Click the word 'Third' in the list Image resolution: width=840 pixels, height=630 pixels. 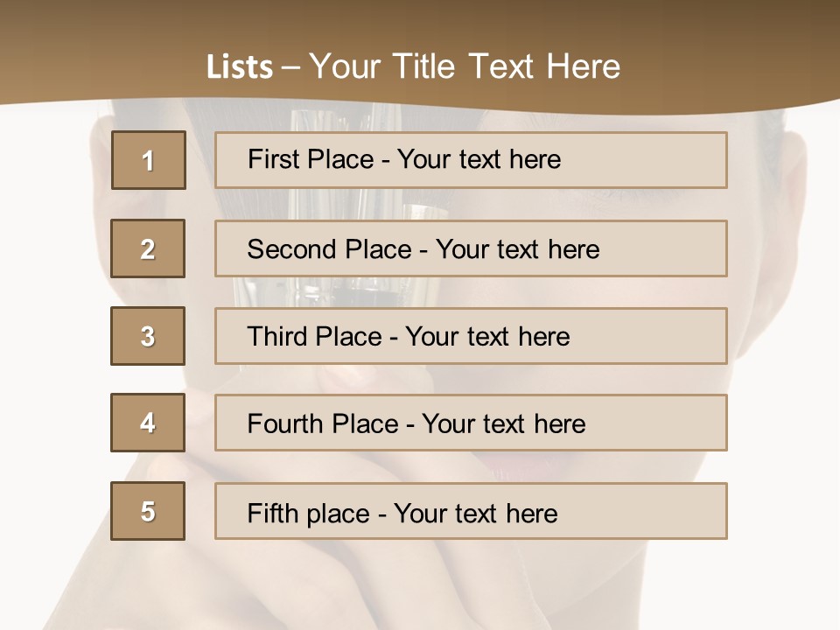point(277,337)
